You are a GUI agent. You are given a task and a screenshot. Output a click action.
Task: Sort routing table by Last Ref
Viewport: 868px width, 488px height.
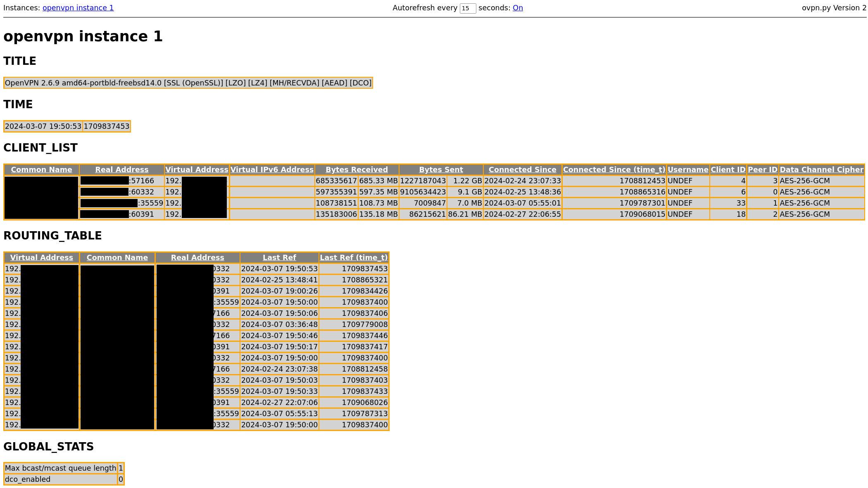279,258
